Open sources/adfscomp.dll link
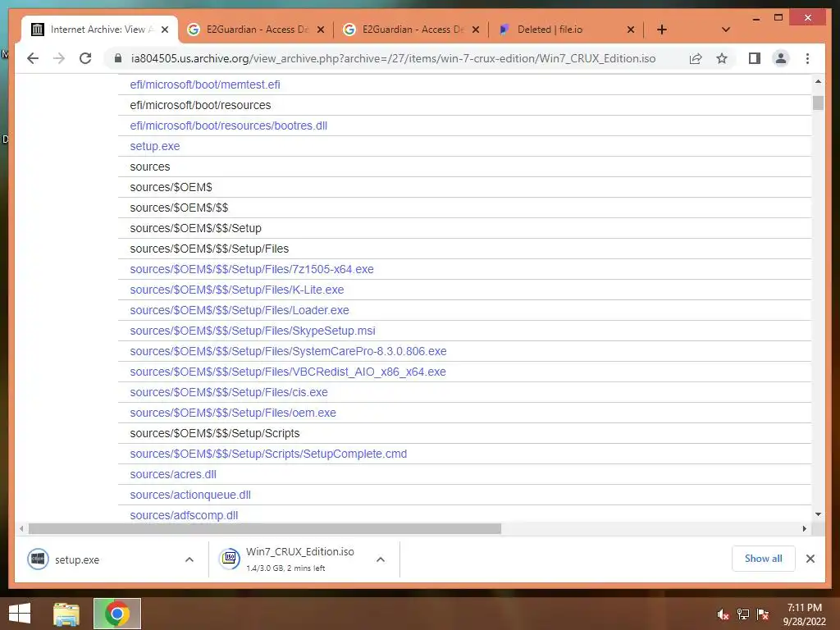 click(184, 515)
